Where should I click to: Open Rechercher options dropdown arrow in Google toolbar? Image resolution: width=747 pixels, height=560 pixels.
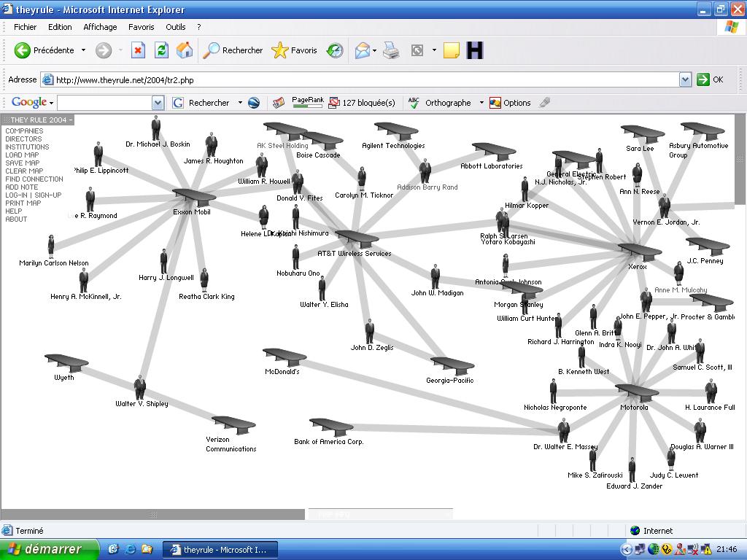240,102
